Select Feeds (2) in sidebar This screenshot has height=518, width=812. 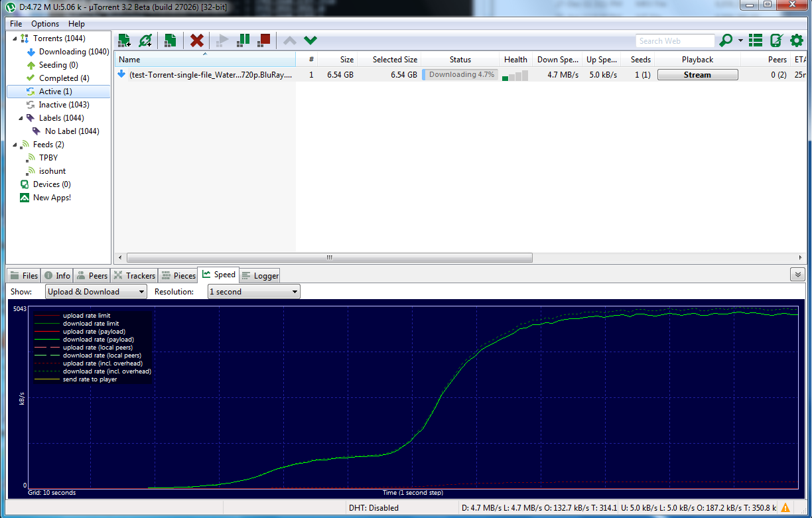[x=42, y=145]
